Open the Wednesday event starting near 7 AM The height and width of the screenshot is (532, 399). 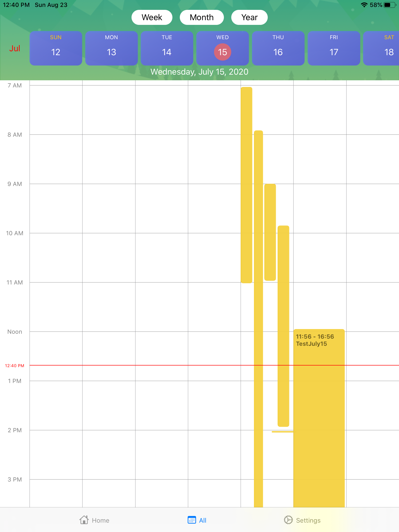pyautogui.click(x=246, y=185)
